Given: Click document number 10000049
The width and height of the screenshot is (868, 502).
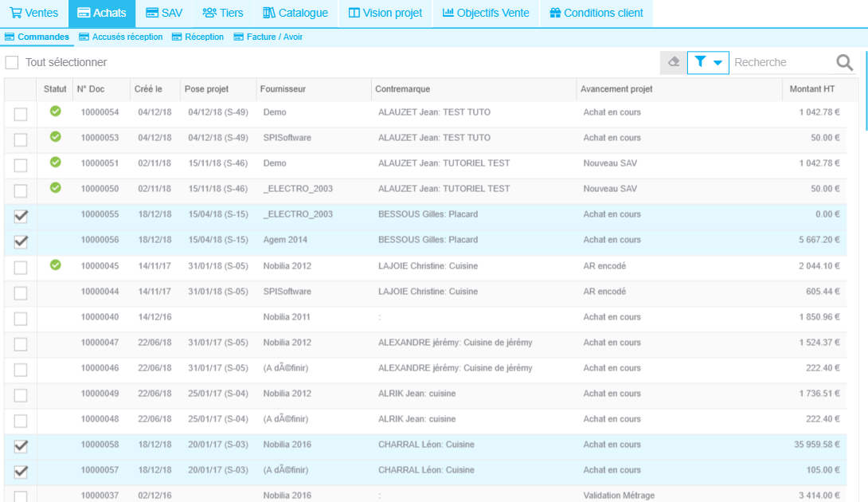Looking at the screenshot, I should pyautogui.click(x=100, y=394).
